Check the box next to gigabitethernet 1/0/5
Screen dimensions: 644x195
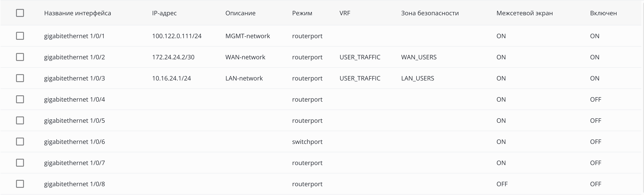click(20, 121)
